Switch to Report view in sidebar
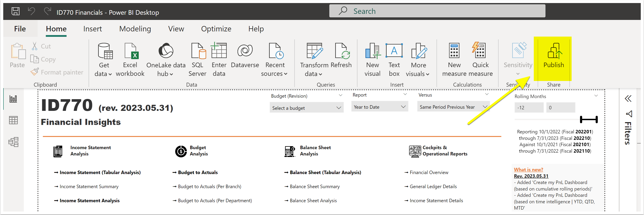This screenshot has height=215, width=644. (13, 99)
